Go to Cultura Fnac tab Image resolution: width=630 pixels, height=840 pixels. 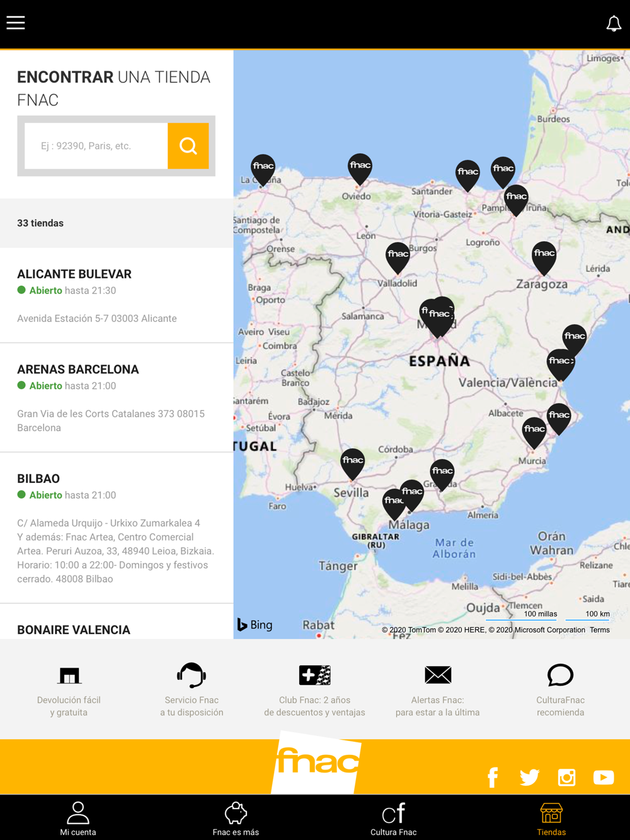[394, 819]
